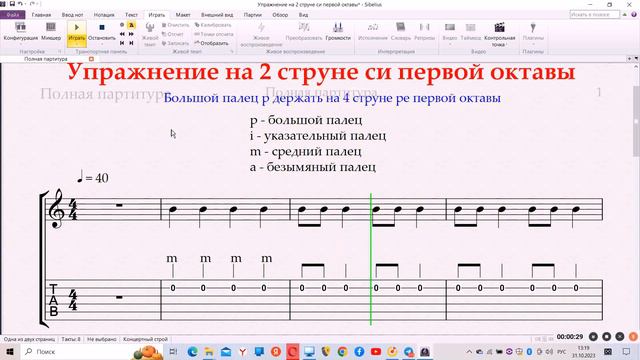The width and height of the screenshot is (640, 360).
Task: Open Microsoft Edge from taskbar
Action: pos(192,351)
